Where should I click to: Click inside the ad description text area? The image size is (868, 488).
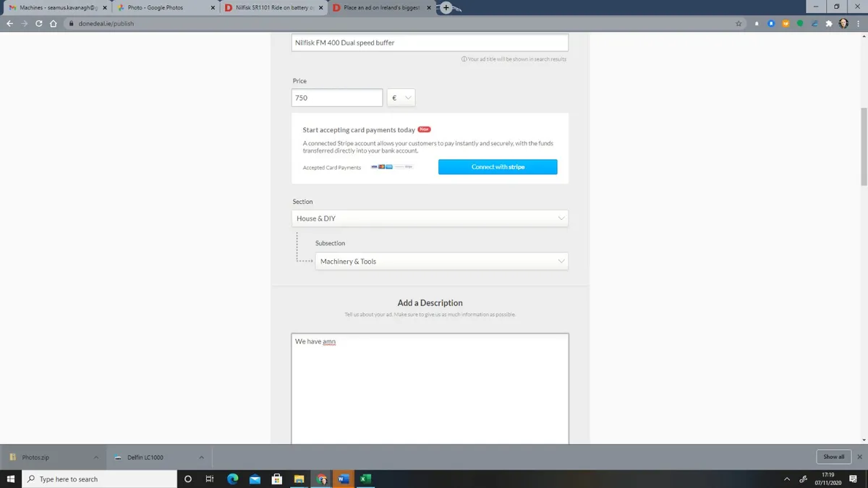click(430, 390)
